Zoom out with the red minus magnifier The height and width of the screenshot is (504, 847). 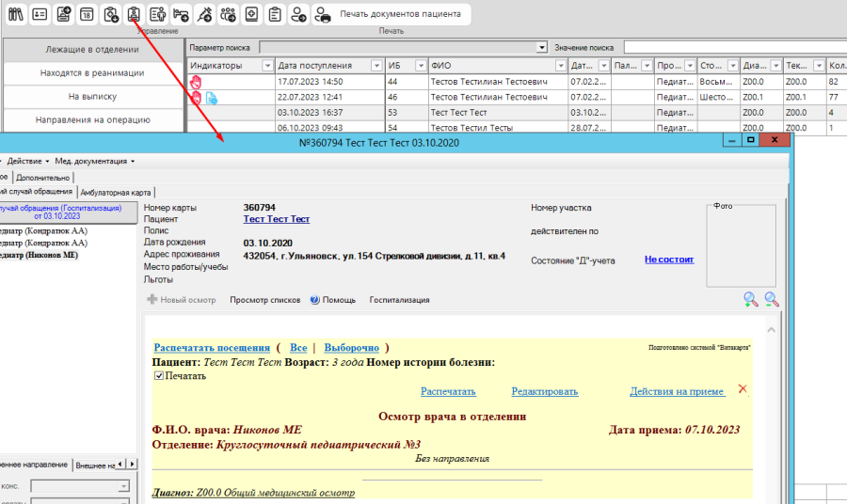(772, 300)
